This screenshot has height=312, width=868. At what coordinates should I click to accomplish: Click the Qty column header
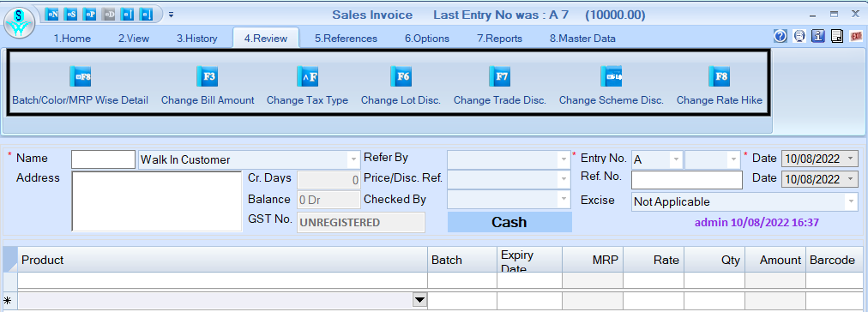point(714,260)
